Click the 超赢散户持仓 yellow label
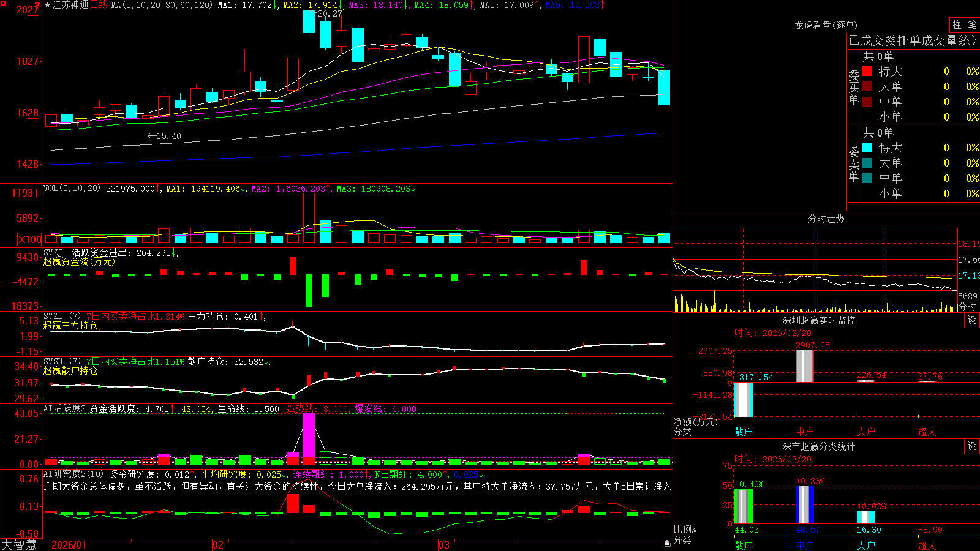Image resolution: width=980 pixels, height=551 pixels. pos(70,370)
